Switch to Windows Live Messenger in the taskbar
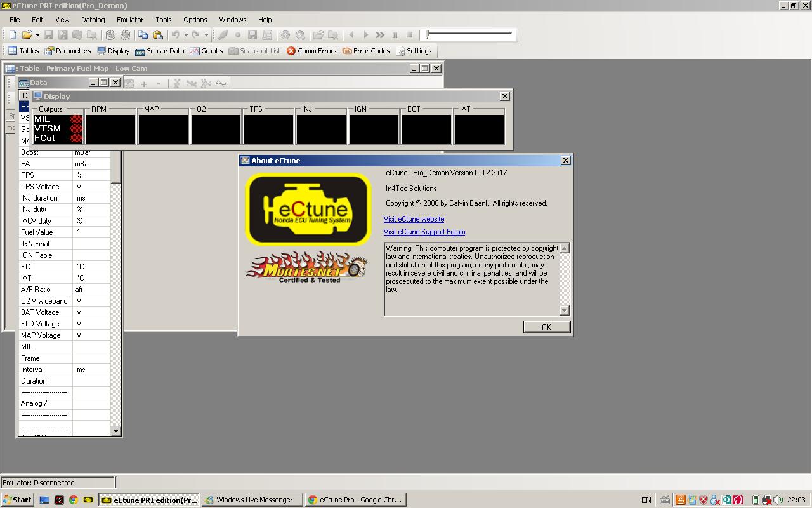 pos(252,500)
